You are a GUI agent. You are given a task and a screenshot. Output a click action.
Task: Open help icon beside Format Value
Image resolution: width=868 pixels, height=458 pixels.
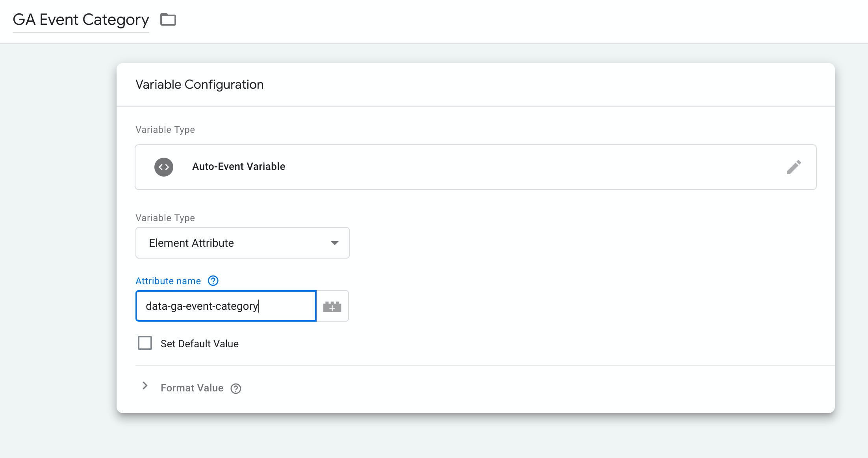tap(236, 389)
